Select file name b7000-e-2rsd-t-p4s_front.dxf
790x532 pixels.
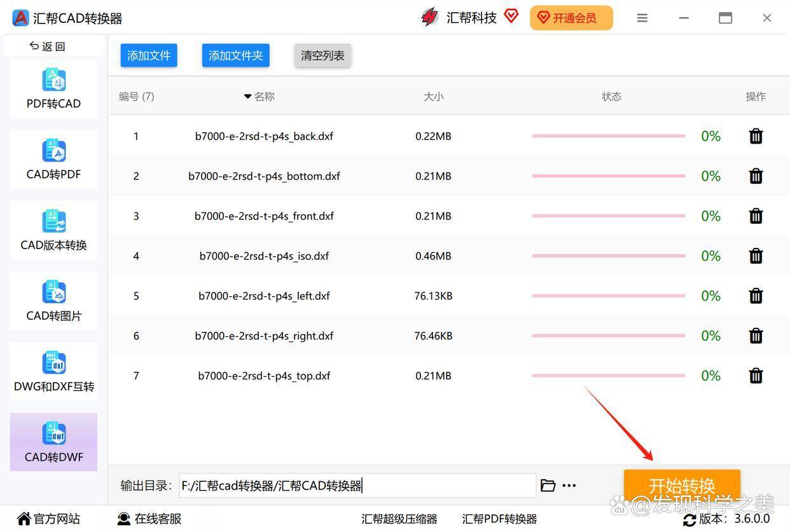(264, 216)
